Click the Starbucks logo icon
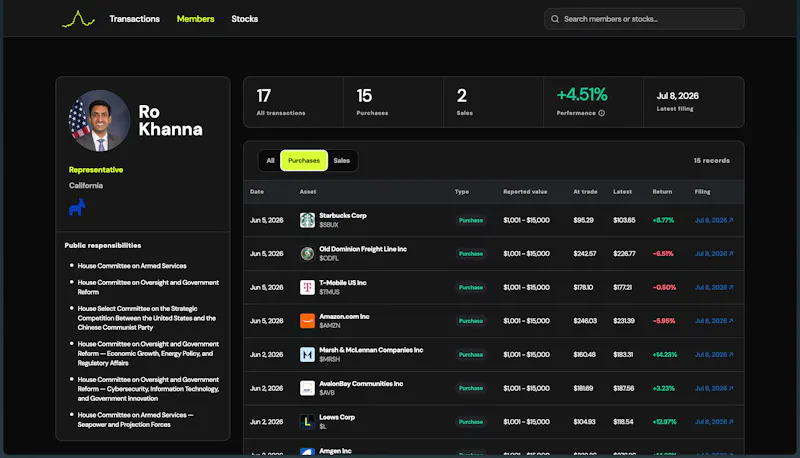This screenshot has width=800, height=458. pyautogui.click(x=307, y=220)
